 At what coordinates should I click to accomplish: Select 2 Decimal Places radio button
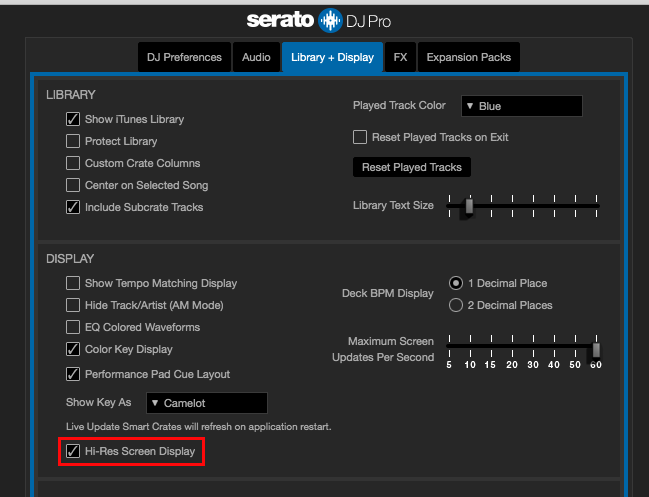pos(456,305)
